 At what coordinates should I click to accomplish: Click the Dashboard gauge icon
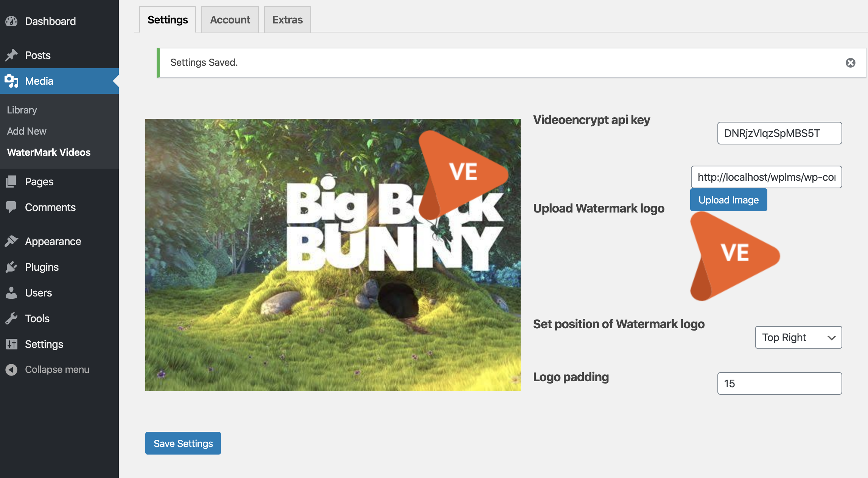(x=11, y=21)
